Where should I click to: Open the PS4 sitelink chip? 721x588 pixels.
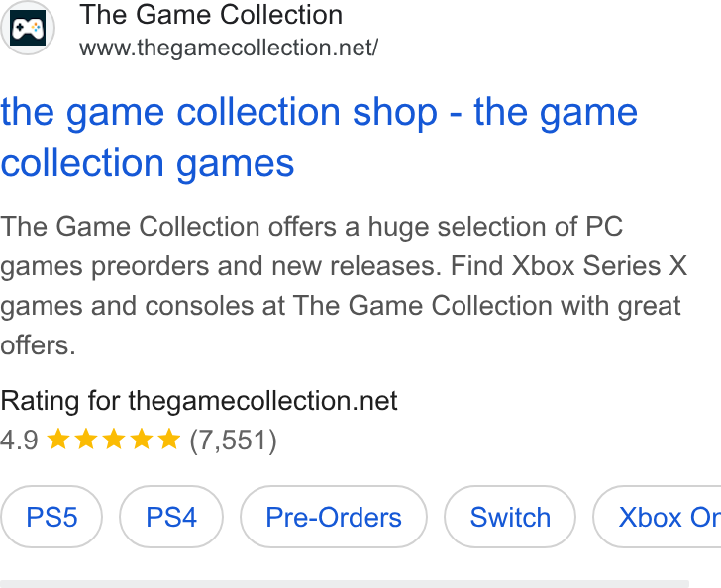[x=171, y=517]
